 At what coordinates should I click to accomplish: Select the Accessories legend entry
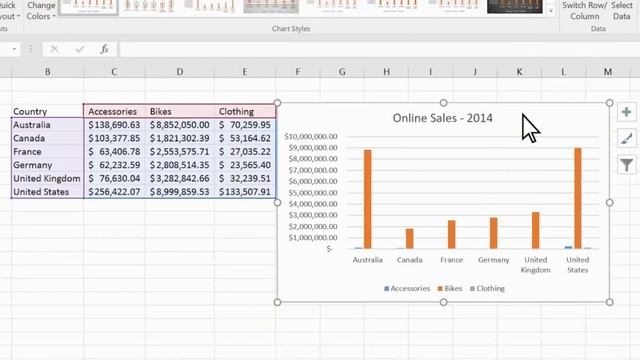pyautogui.click(x=407, y=288)
